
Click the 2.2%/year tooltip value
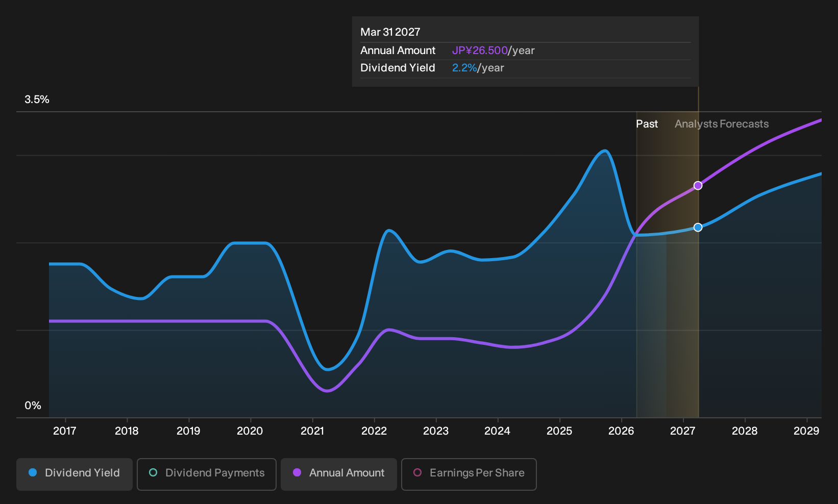(x=478, y=68)
